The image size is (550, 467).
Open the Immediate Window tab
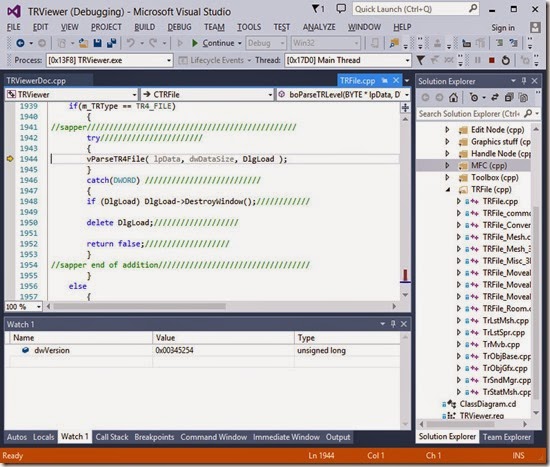(x=286, y=437)
